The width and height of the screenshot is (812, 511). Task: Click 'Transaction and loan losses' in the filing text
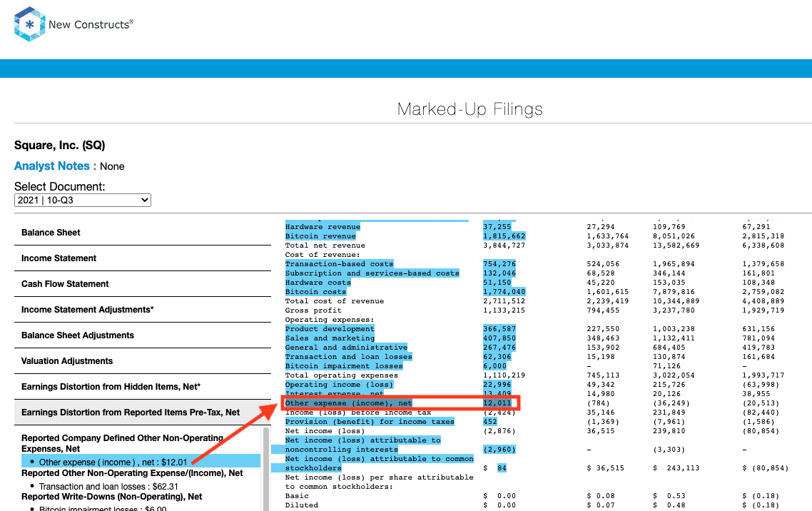coord(348,358)
